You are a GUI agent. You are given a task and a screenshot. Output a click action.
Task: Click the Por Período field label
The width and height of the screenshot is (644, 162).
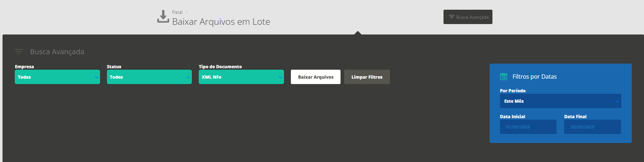[x=513, y=91]
